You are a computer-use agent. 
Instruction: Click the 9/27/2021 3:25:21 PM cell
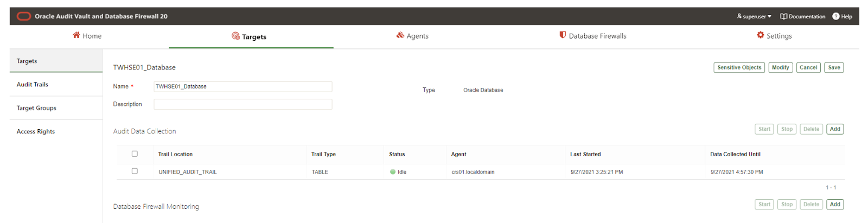pos(597,172)
